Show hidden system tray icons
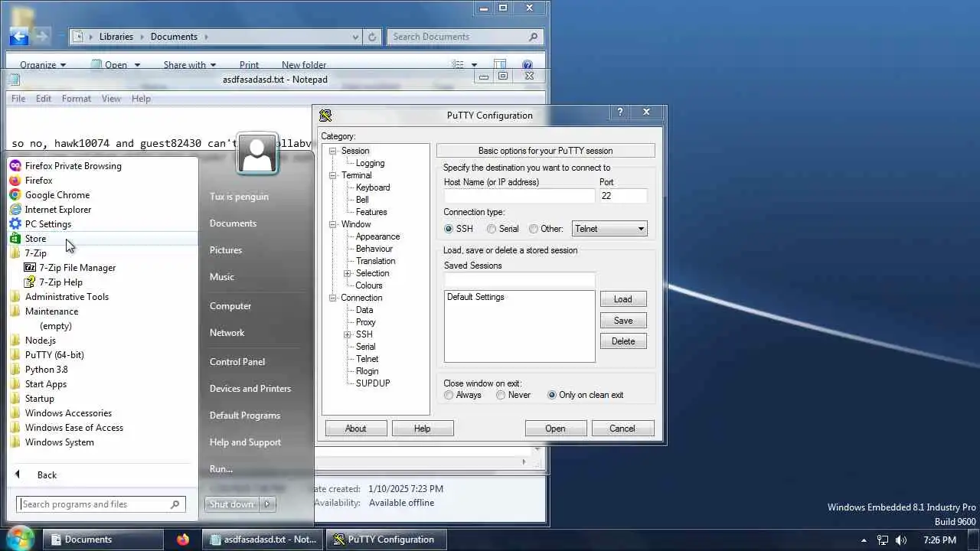The height and width of the screenshot is (551, 980). click(864, 540)
